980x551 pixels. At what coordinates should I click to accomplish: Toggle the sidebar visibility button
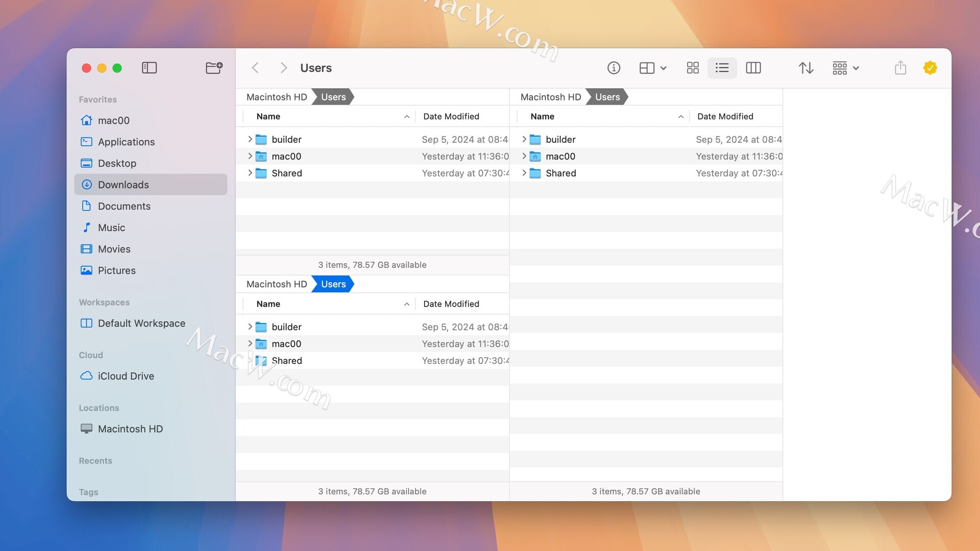point(149,68)
